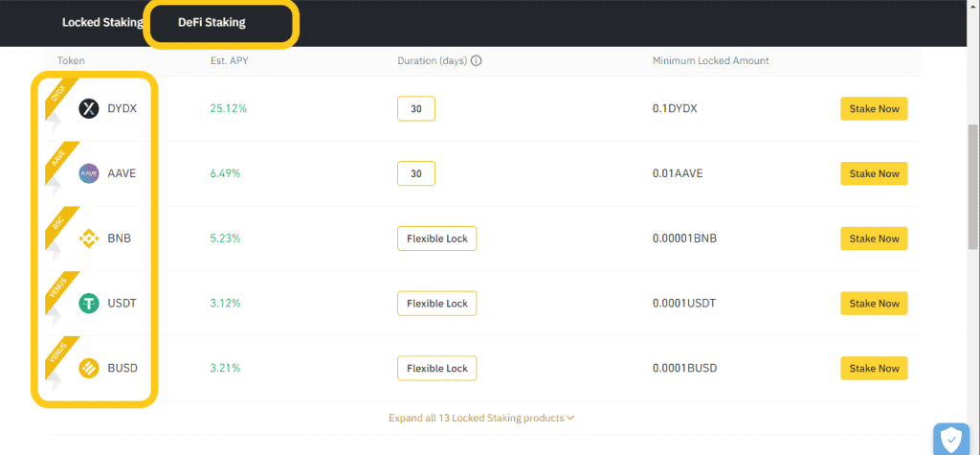This screenshot has width=980, height=455.
Task: Click the info icon beside Duration (days)
Action: [x=477, y=60]
